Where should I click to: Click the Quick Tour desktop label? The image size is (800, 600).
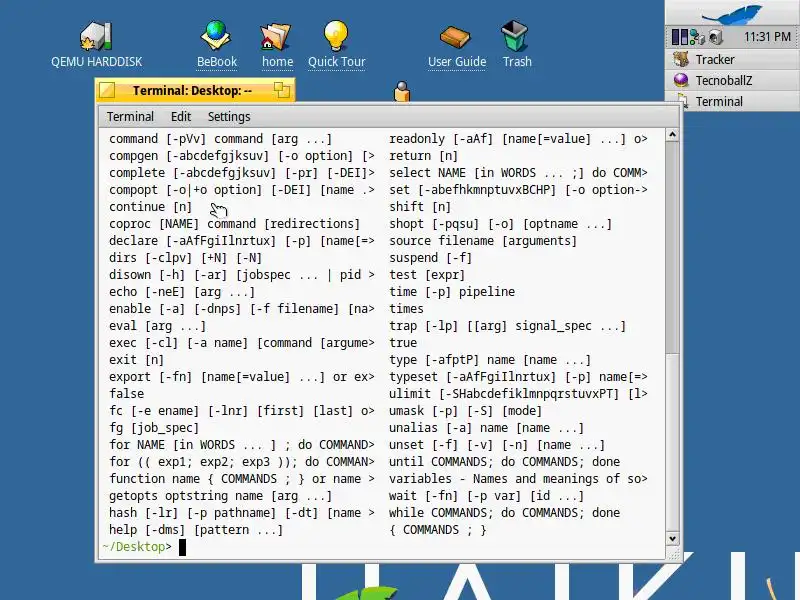pyautogui.click(x=336, y=62)
